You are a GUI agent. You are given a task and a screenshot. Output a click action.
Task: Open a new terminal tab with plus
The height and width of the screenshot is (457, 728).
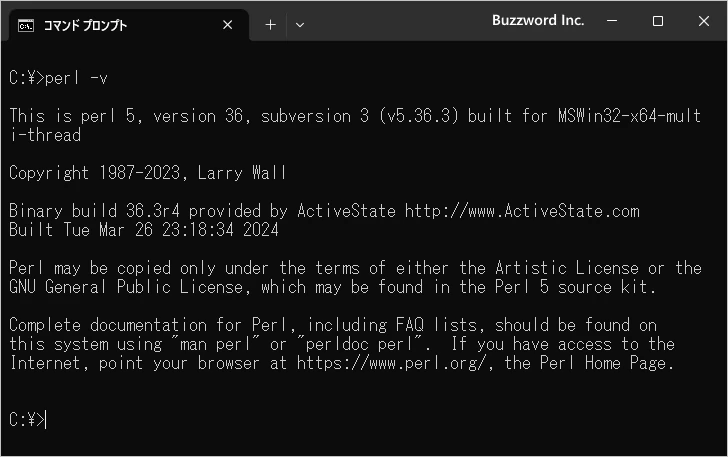tap(270, 25)
